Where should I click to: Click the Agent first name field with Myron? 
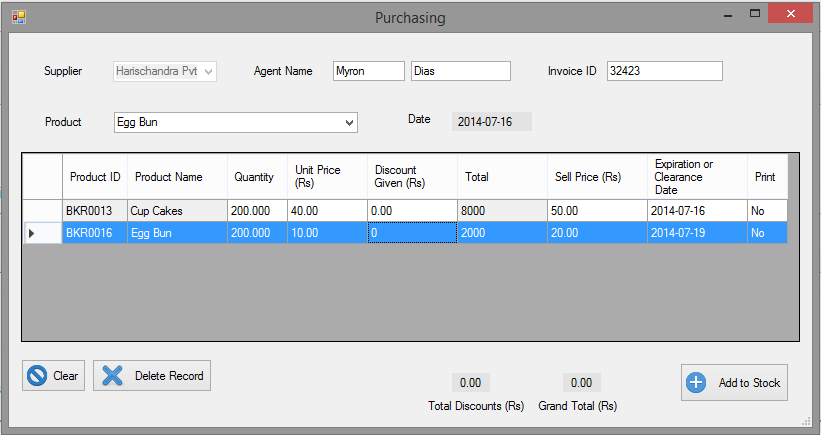click(368, 71)
